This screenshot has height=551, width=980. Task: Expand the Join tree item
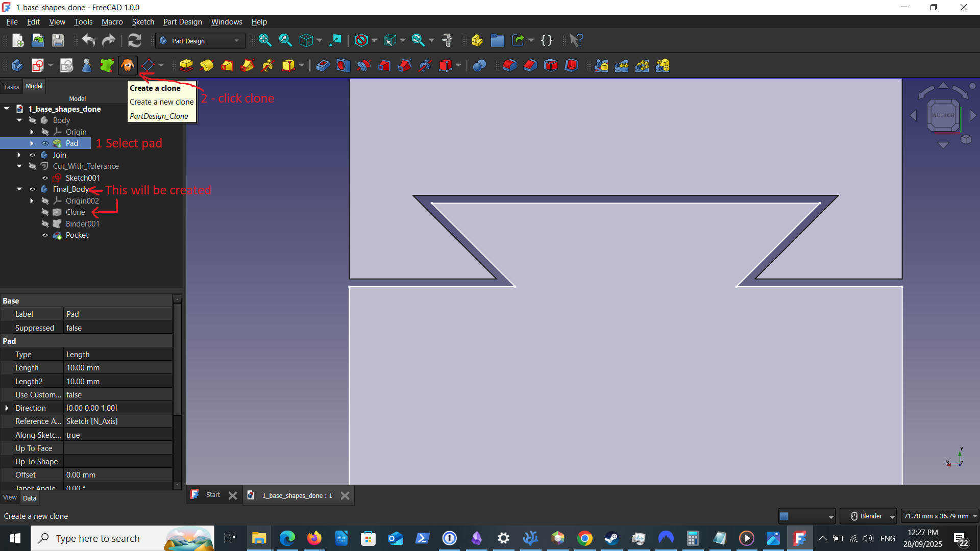click(x=19, y=155)
